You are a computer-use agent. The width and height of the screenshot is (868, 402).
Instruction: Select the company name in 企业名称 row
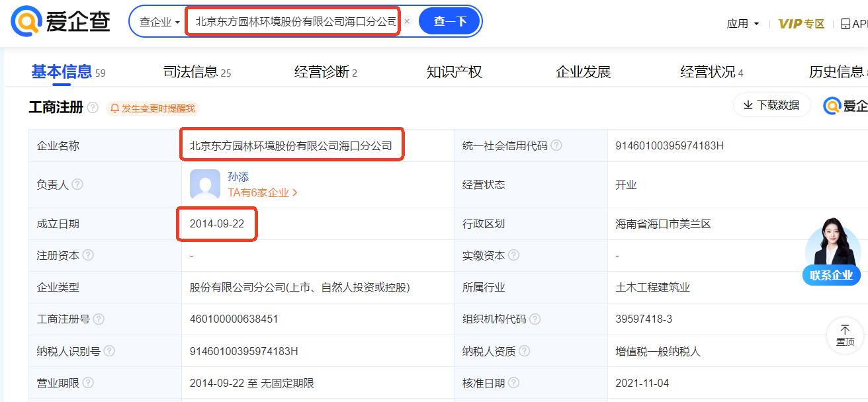click(291, 145)
